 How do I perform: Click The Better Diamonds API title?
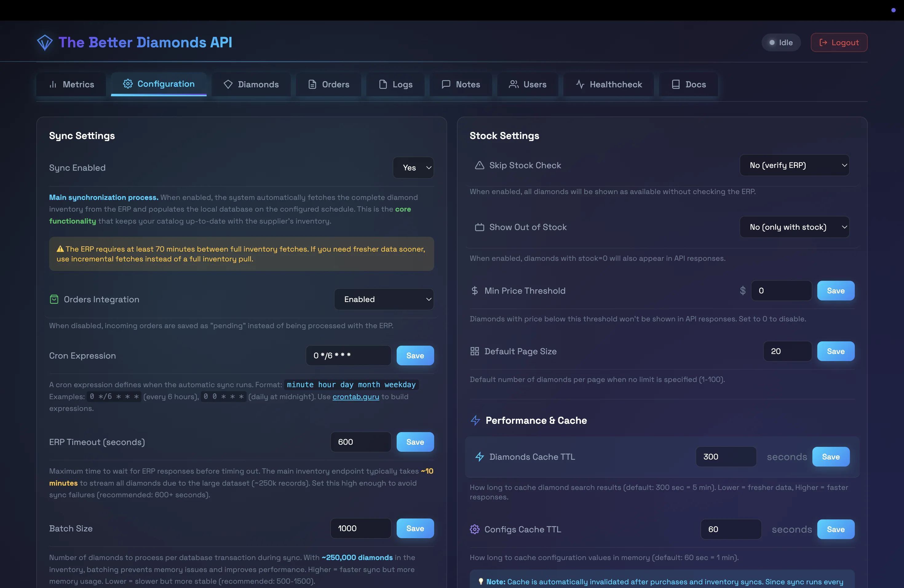[145, 42]
